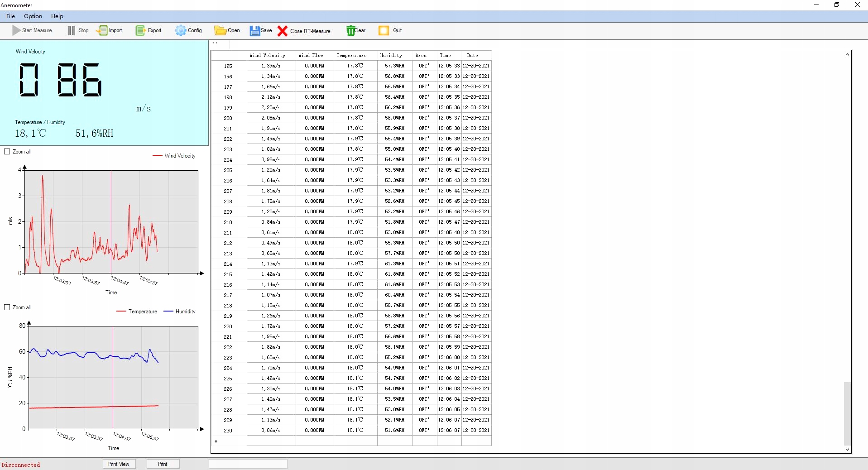Click the Temperature legend entry

(137, 312)
